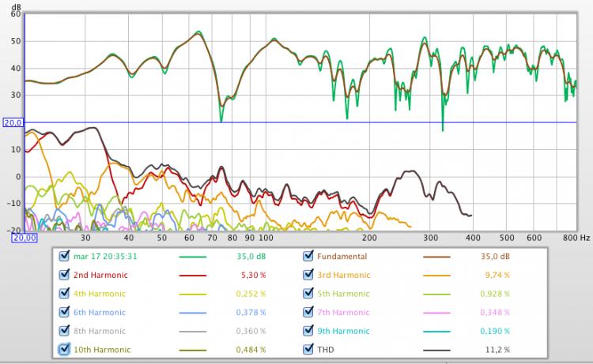593x364 pixels.
Task: Click the dark THD line sample
Action: 436,350
